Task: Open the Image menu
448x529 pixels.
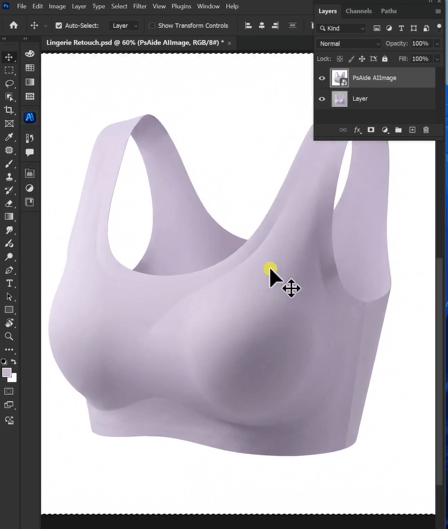Action: click(x=57, y=6)
